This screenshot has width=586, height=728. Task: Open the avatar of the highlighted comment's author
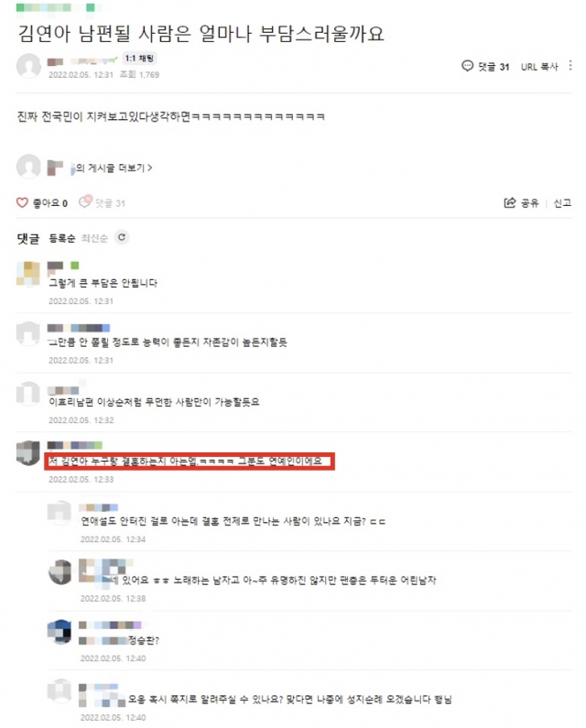[27, 452]
